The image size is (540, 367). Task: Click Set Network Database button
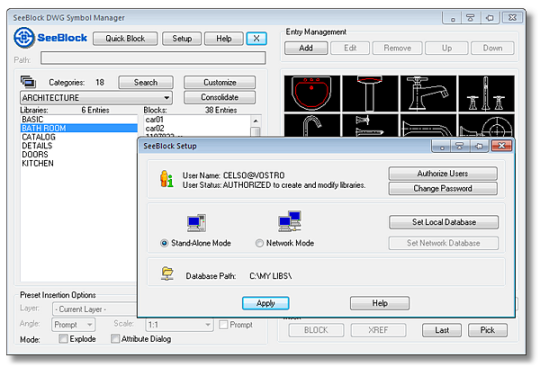[444, 243]
